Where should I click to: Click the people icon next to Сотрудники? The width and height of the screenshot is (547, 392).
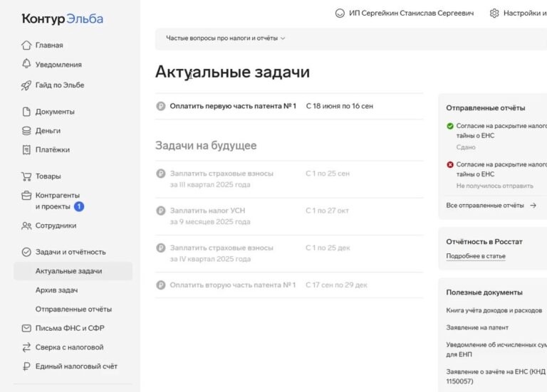click(26, 226)
